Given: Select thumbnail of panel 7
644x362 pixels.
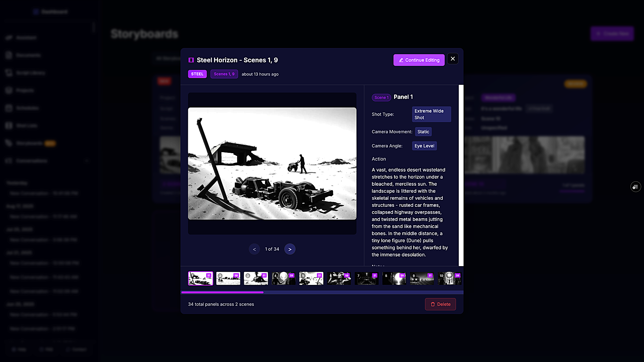Looking at the screenshot, I should (367, 279).
